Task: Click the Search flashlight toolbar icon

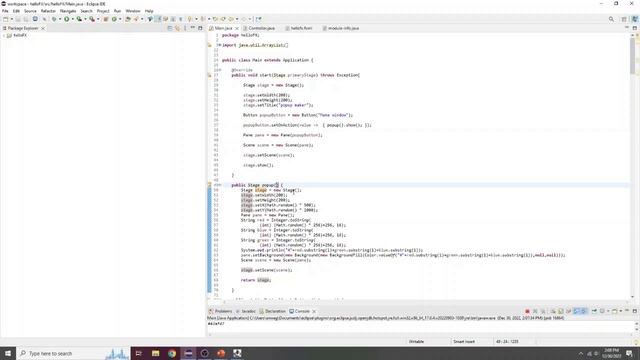Action: click(136, 19)
